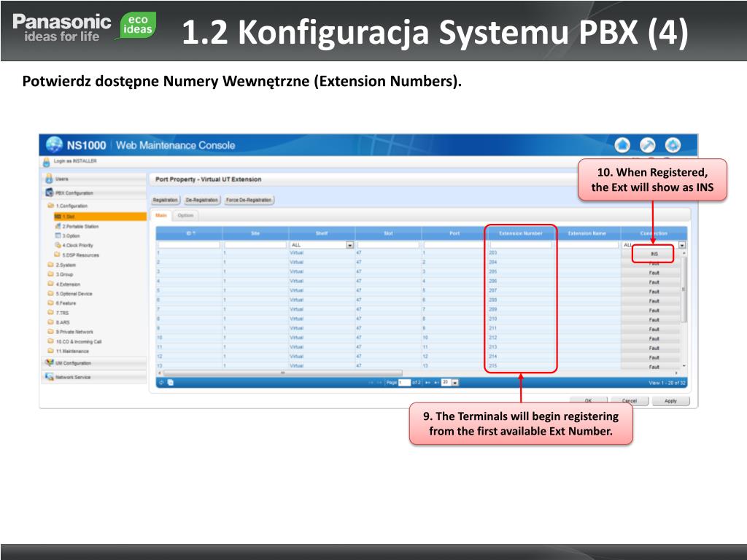Viewport: 747px width, 560px height.
Task: Click the NS1000 globe logo
Action: (54, 145)
